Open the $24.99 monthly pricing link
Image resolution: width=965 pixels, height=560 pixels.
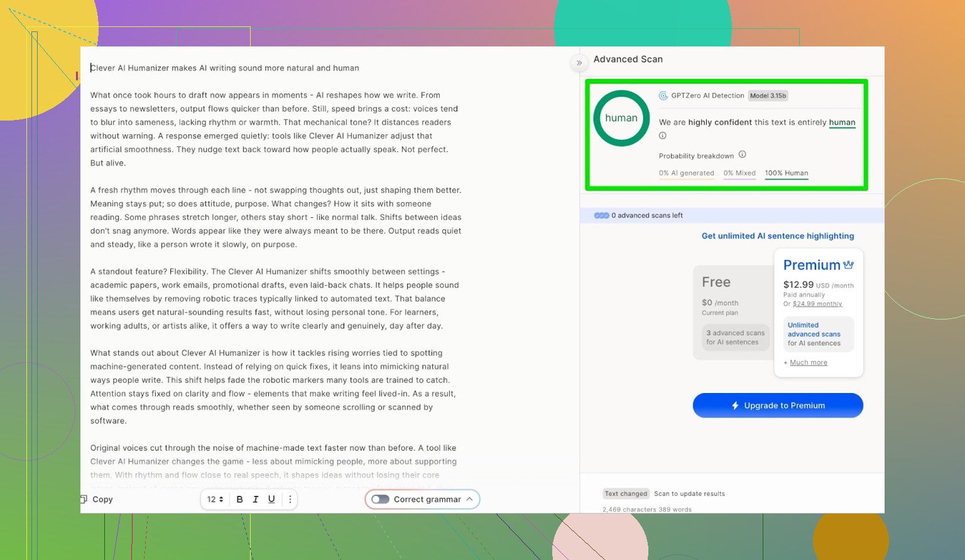point(817,304)
